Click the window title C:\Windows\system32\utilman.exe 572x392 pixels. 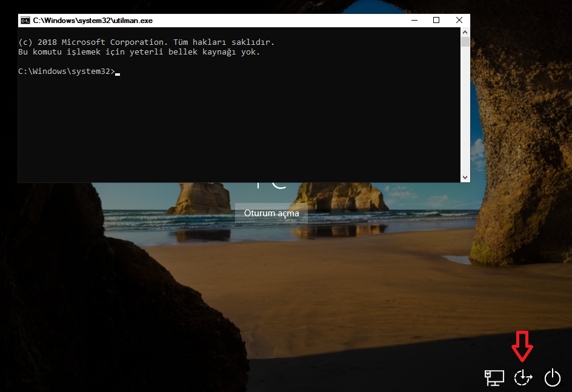pyautogui.click(x=93, y=21)
